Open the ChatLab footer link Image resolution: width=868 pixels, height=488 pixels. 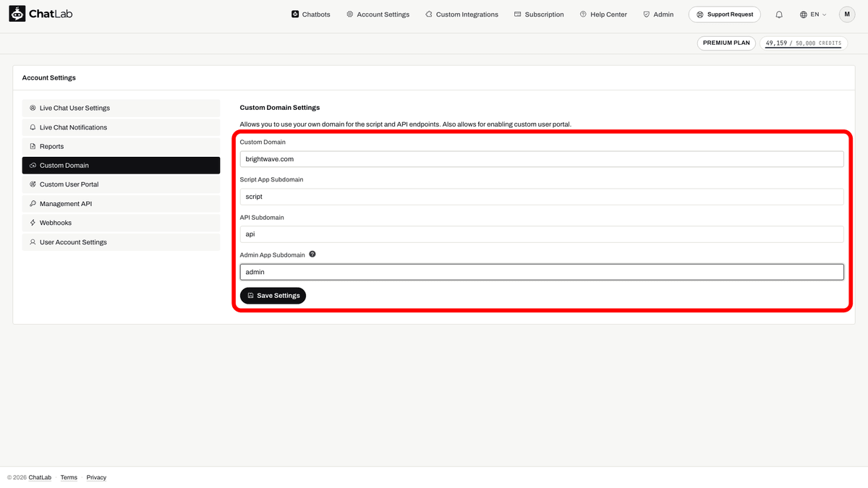coord(40,477)
